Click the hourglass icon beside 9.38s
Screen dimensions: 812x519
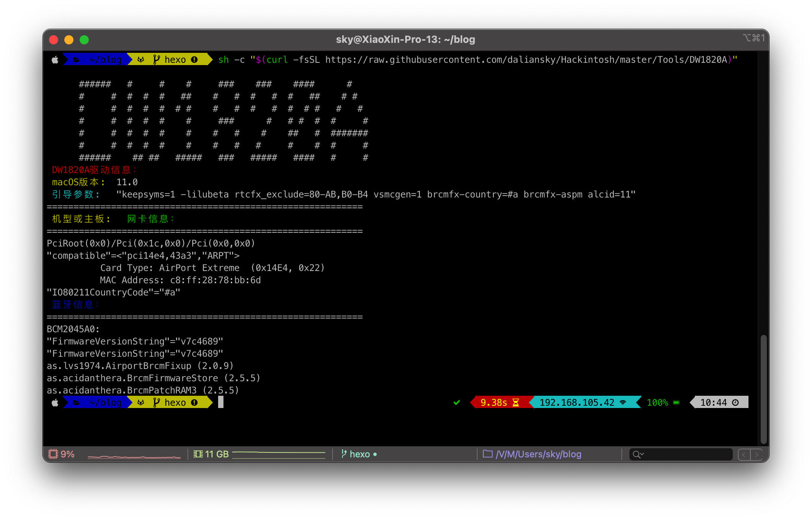pyautogui.click(x=516, y=403)
